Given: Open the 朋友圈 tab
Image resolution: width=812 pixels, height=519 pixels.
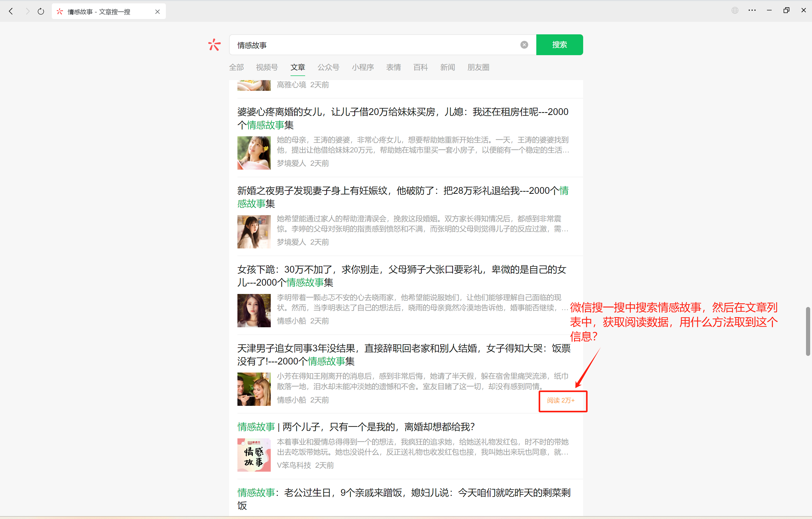Looking at the screenshot, I should (x=478, y=67).
